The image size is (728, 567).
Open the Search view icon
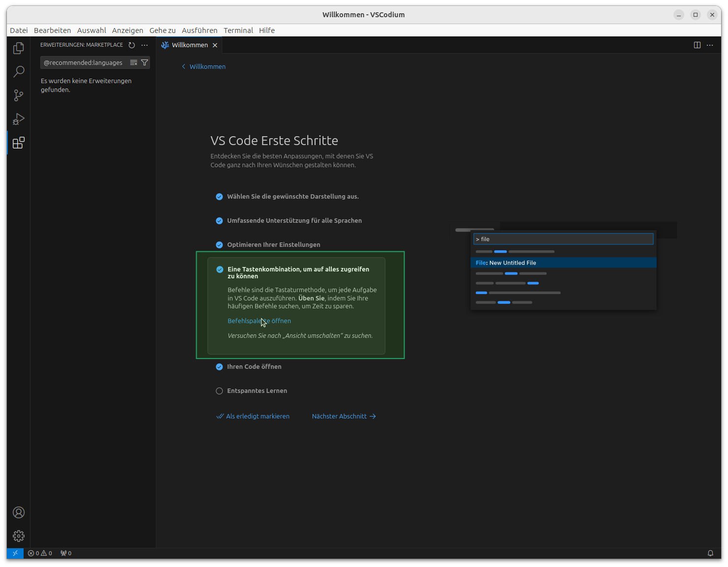[19, 72]
